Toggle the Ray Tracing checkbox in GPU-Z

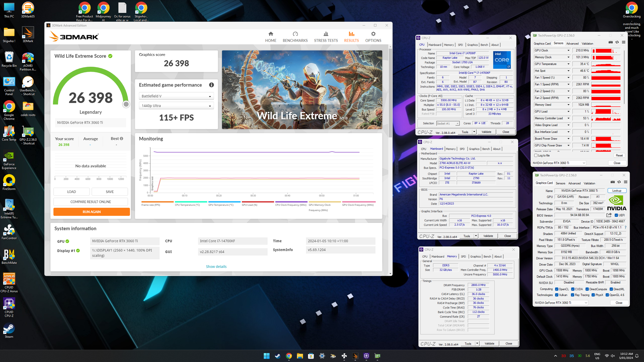click(x=573, y=295)
